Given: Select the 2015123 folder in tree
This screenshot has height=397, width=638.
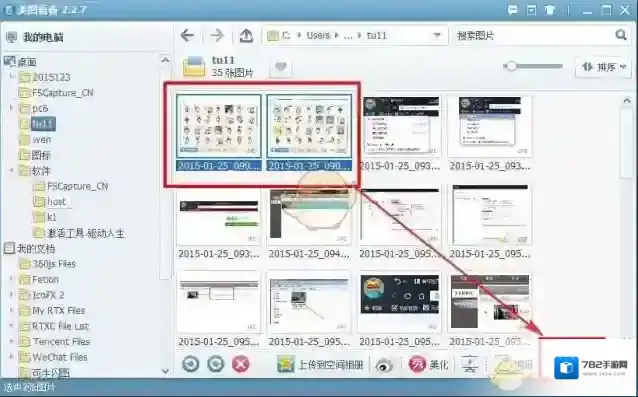Looking at the screenshot, I should click(51, 77).
